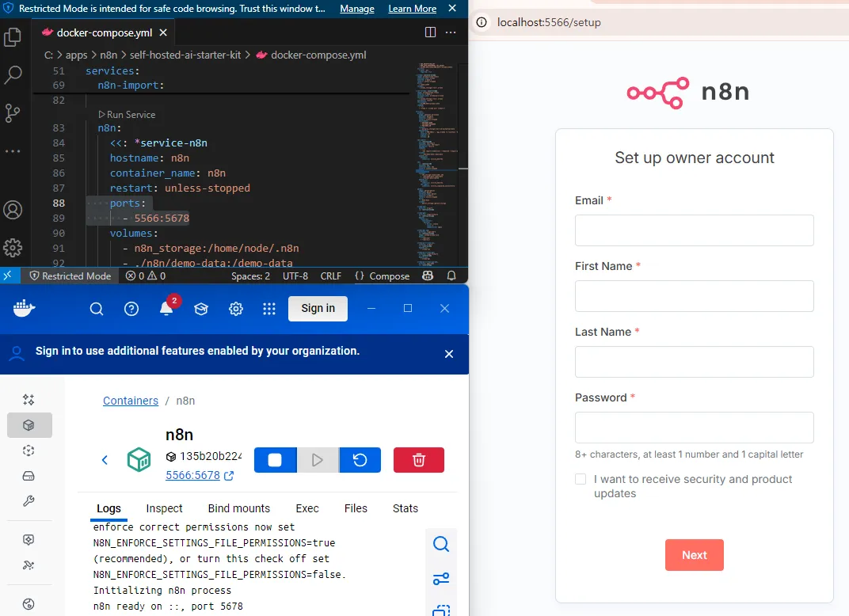Open the editor More Actions menu
This screenshot has width=849, height=616.
pyautogui.click(x=451, y=32)
